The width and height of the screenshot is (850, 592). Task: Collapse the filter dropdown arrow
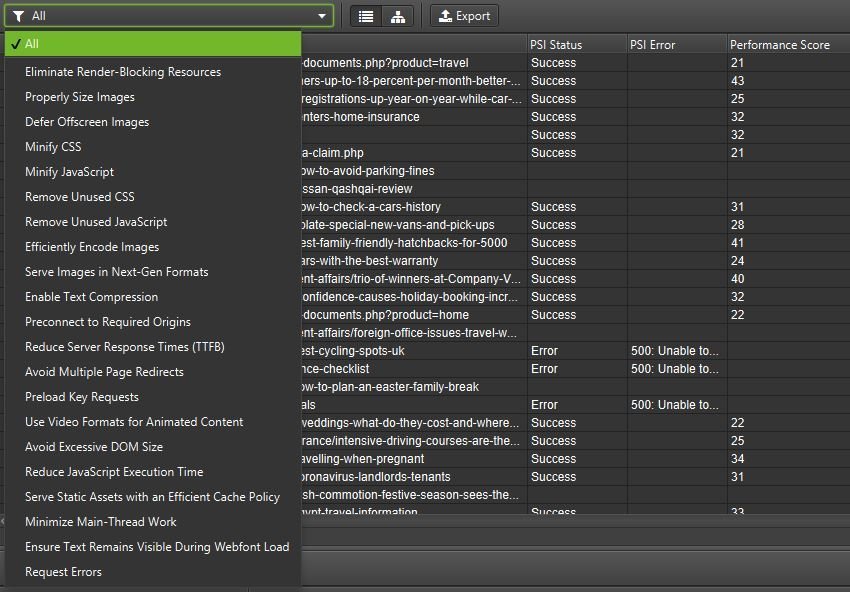[x=322, y=16]
